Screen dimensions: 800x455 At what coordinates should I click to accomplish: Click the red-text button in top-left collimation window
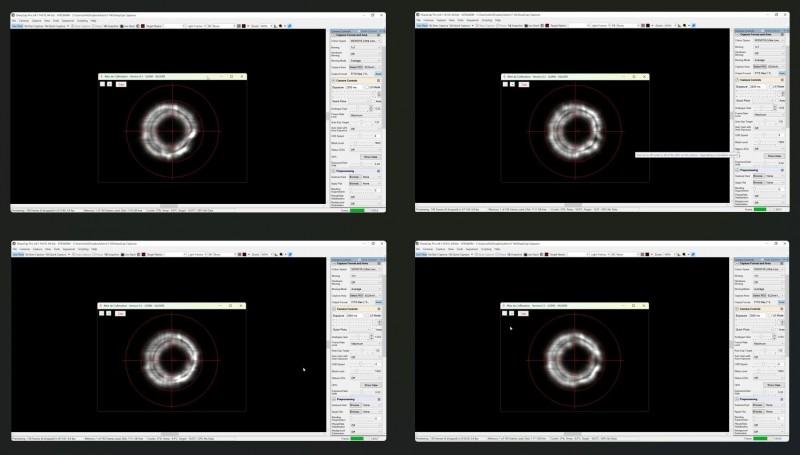121,84
